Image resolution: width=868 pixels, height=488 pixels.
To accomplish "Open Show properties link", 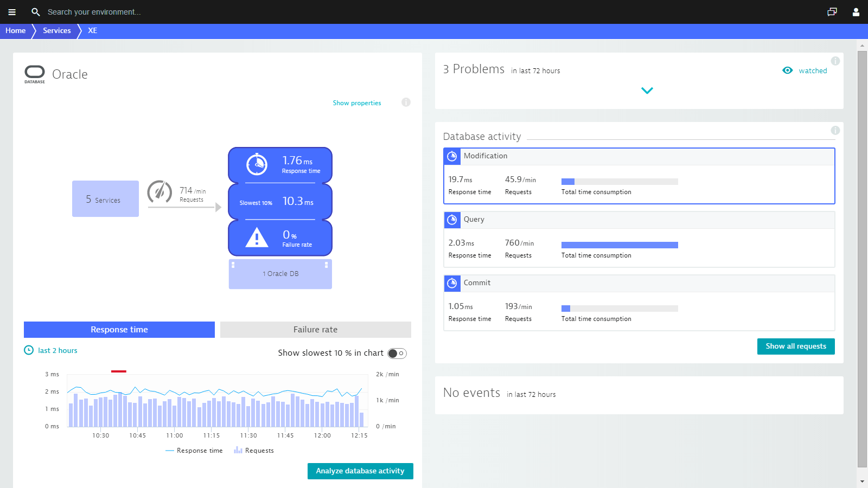I will (357, 103).
